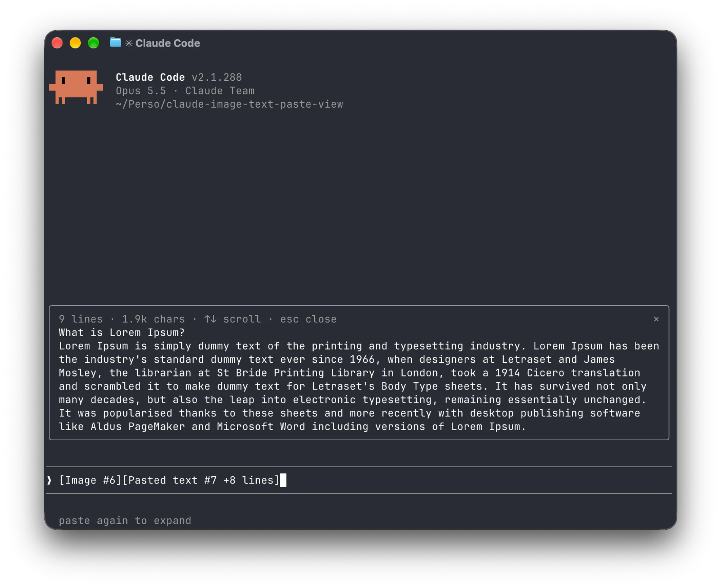721x588 pixels.
Task: Click the '1.9k chars' label
Action: coord(153,319)
